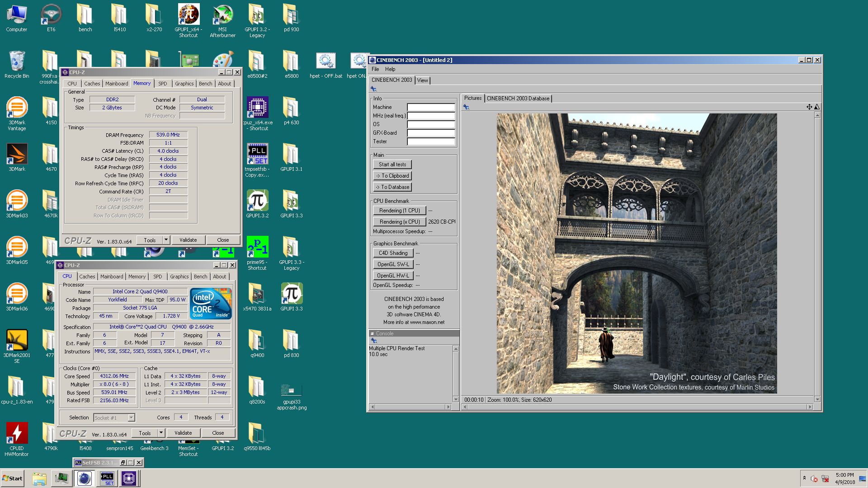This screenshot has height=488, width=868.
Task: Open the tmpsetfsb PLL SET icon
Action: pyautogui.click(x=257, y=160)
